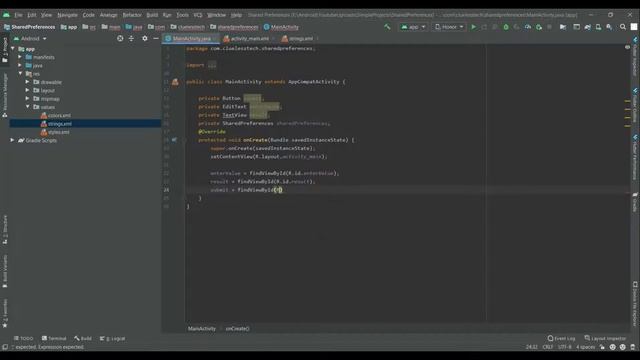This screenshot has width=640, height=360.
Task: Open the Android project view dropdown
Action: pos(30,38)
